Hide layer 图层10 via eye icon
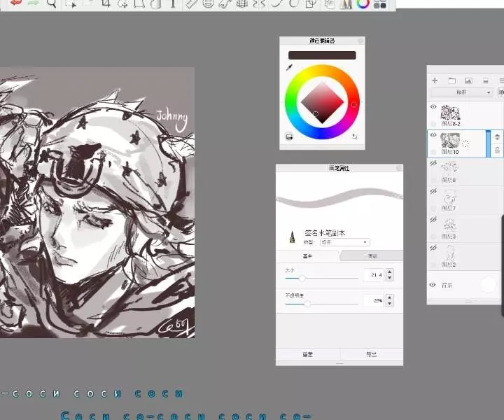Viewport: 504px width, 420px height. coord(433,135)
